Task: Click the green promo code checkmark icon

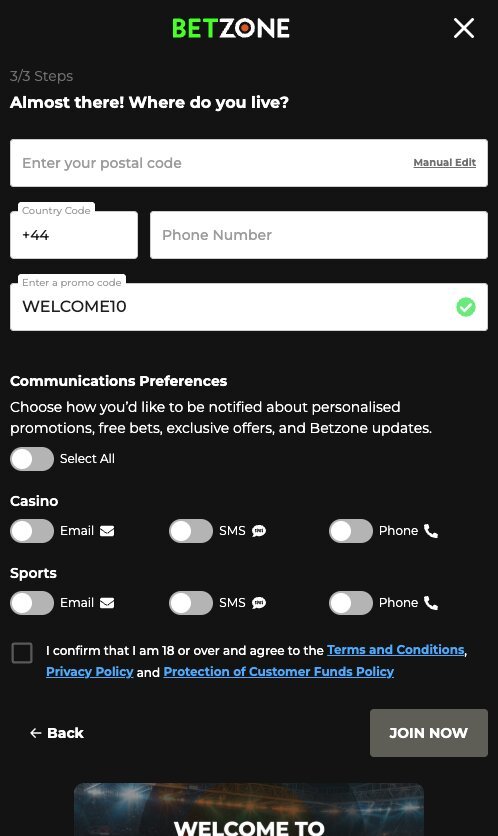Action: point(465,307)
